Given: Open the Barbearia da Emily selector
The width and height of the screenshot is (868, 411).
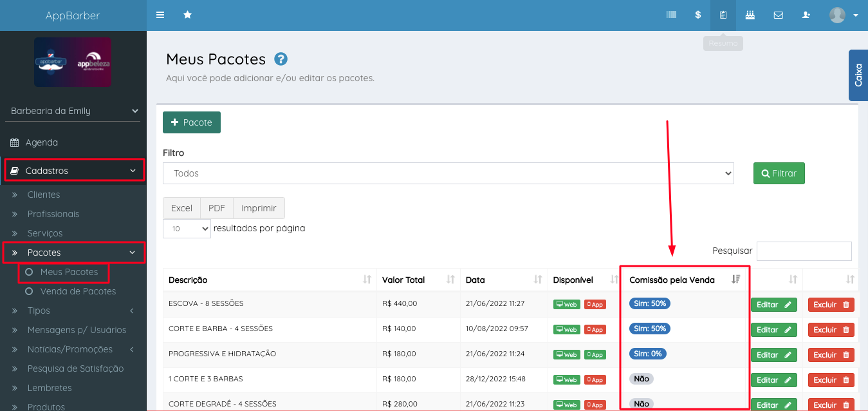Looking at the screenshot, I should pyautogui.click(x=75, y=111).
